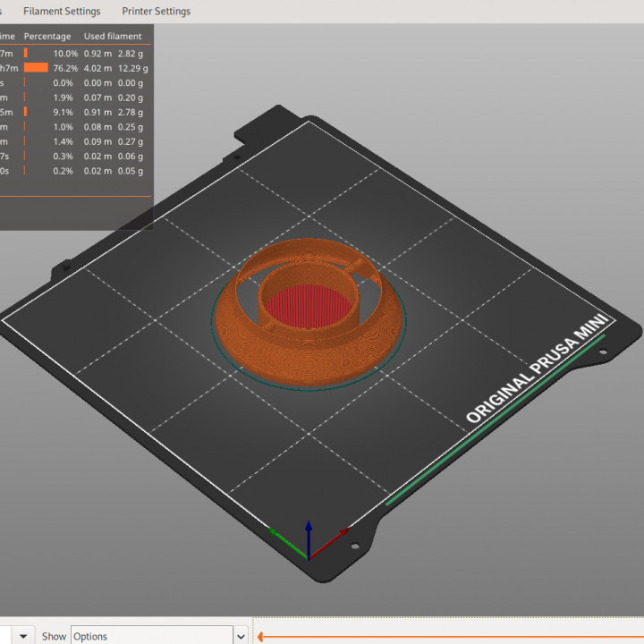The height and width of the screenshot is (644, 644).
Task: Click the 0.3% legend value
Action: [x=63, y=156]
